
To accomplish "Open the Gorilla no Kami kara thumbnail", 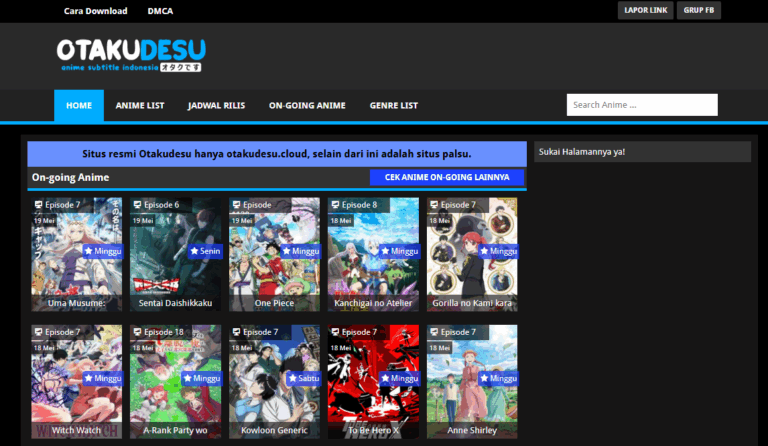I will [472, 255].
